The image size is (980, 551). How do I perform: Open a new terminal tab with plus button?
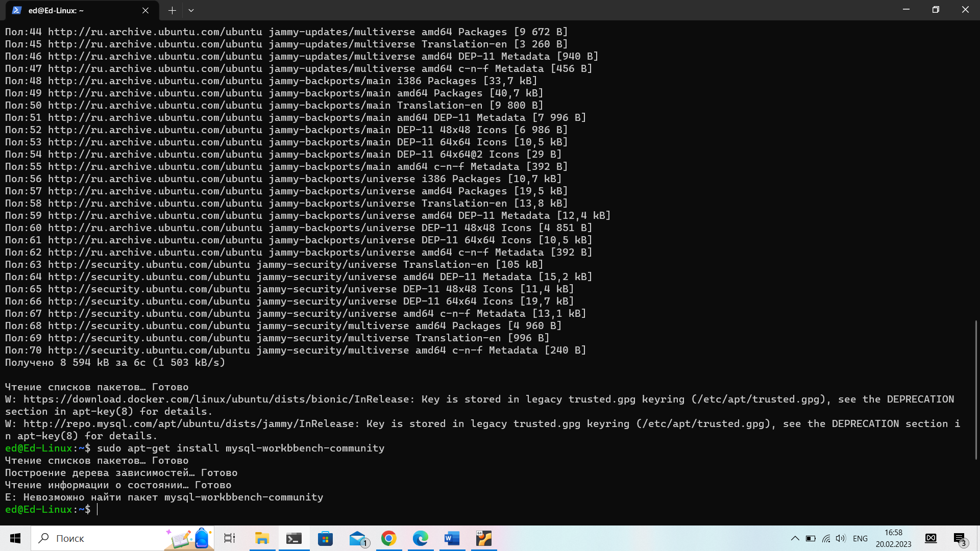[x=172, y=10]
